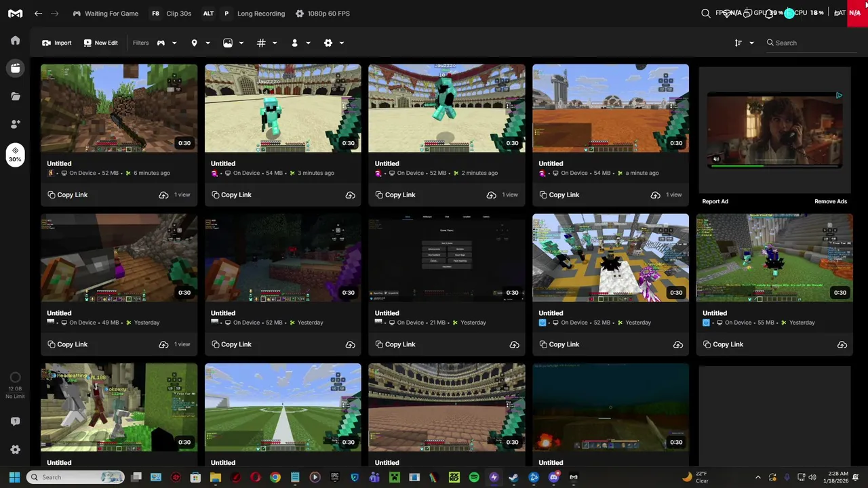The width and height of the screenshot is (868, 488).
Task: Click the Medal logo icon
Action: (15, 14)
